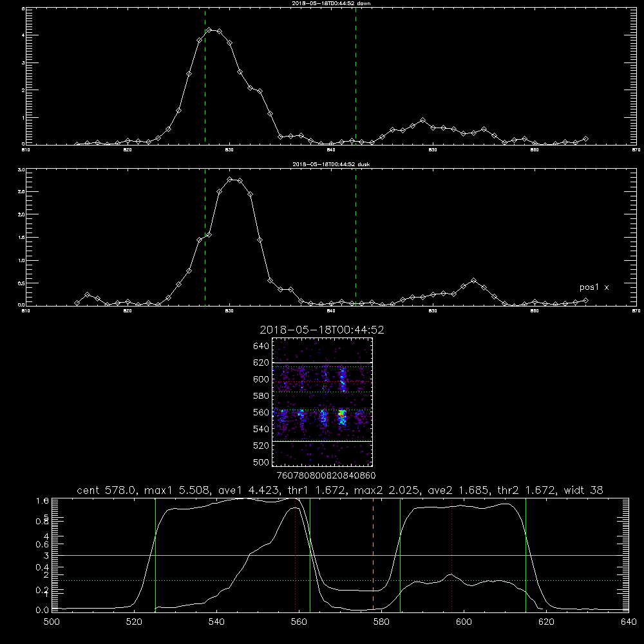Click the 520 label on bottom plot x-axis

click(x=134, y=622)
